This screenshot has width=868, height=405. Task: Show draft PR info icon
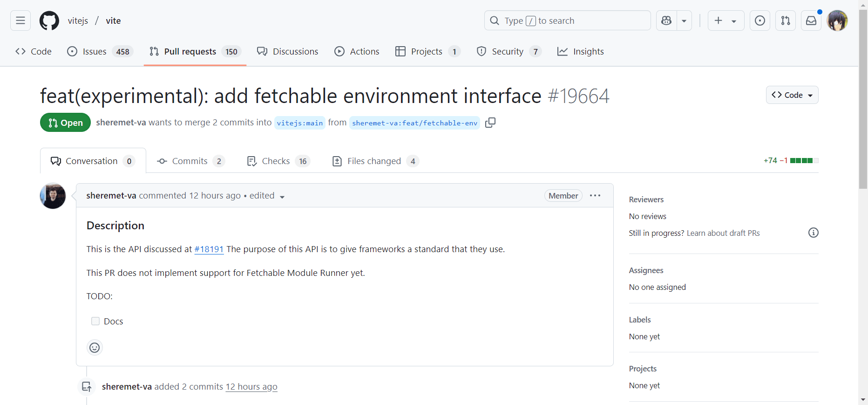point(813,233)
